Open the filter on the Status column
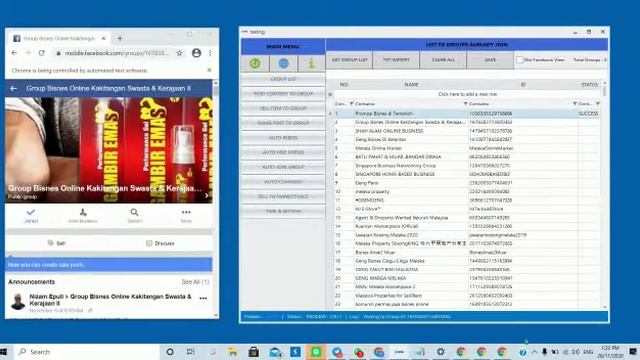The height and width of the screenshot is (360, 640). (598, 104)
